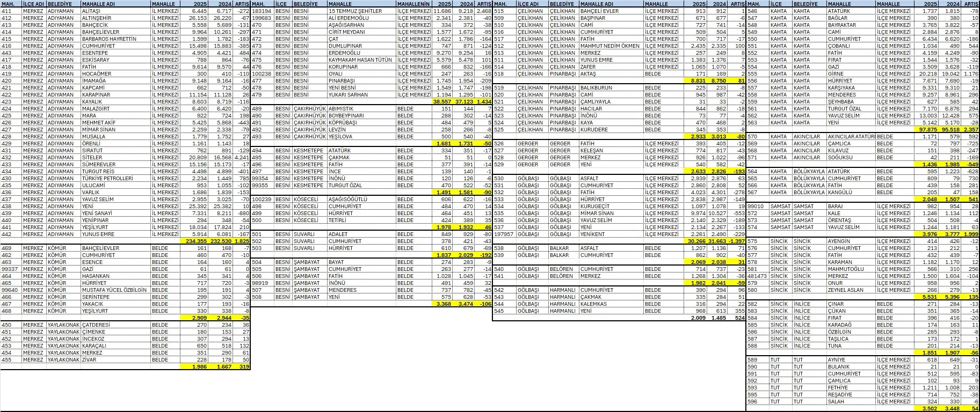Select the BALIKBURUN cell
Viewport: 980px width, 412px height.
(596, 87)
